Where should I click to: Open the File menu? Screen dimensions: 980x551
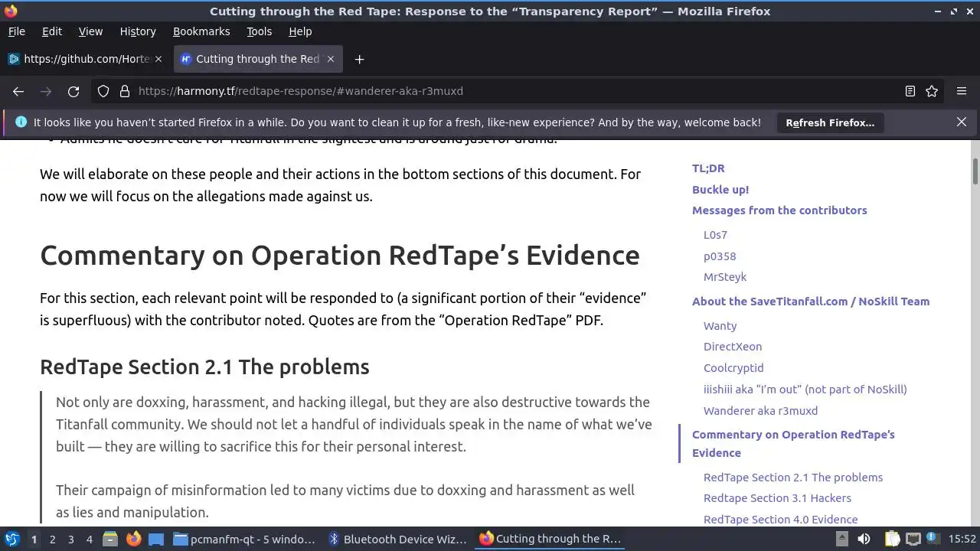(16, 31)
